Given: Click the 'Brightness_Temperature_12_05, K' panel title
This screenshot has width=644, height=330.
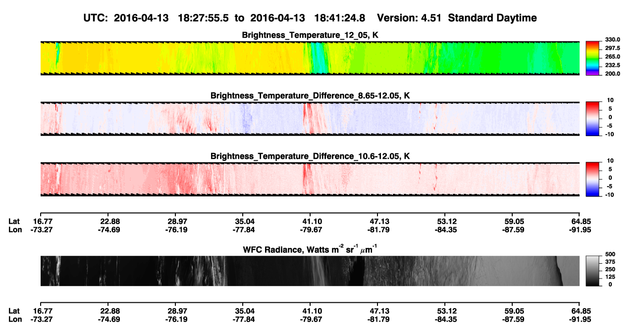Looking at the screenshot, I should click(310, 35).
